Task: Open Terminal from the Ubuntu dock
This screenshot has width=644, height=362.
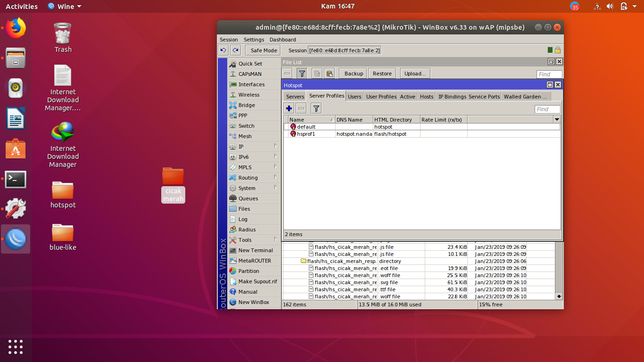Action: pyautogui.click(x=16, y=179)
